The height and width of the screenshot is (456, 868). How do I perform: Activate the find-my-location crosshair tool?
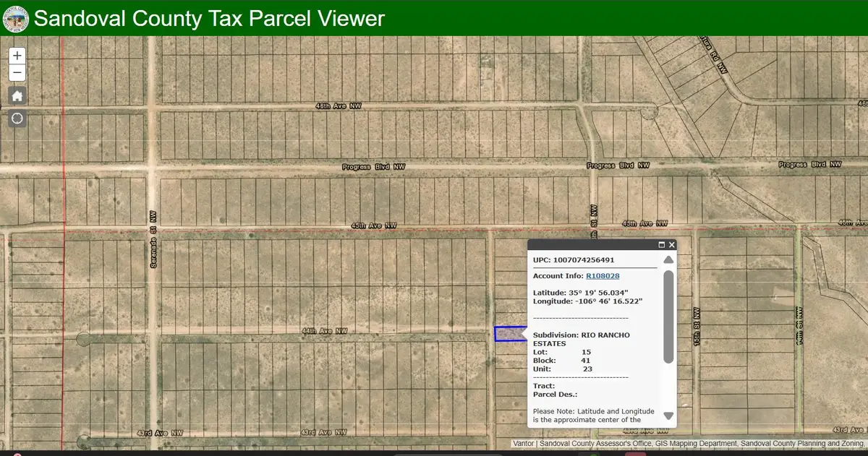[x=17, y=118]
